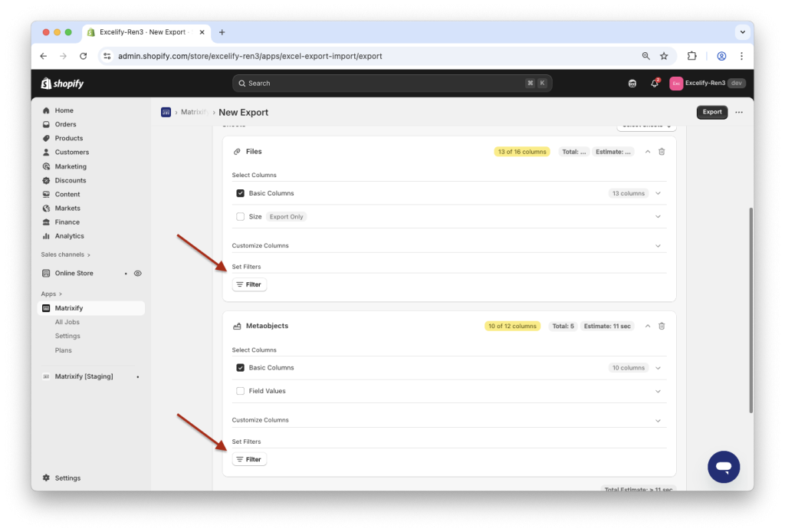Click the Files paperclip section icon
Image resolution: width=785 pixels, height=532 pixels.
click(238, 151)
